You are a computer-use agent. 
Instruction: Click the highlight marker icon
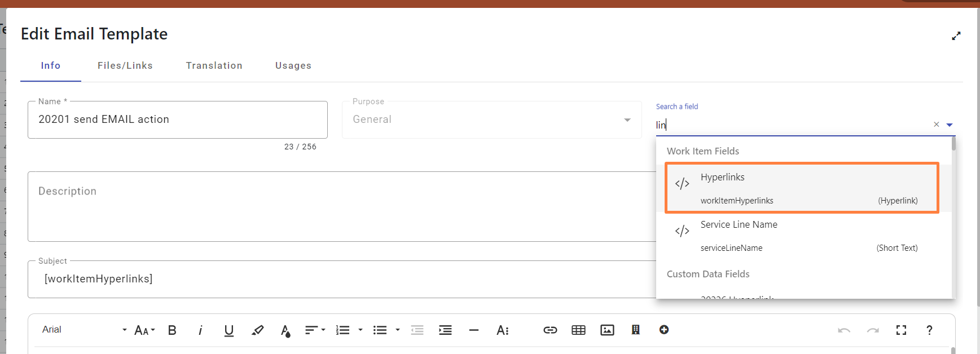(x=257, y=330)
